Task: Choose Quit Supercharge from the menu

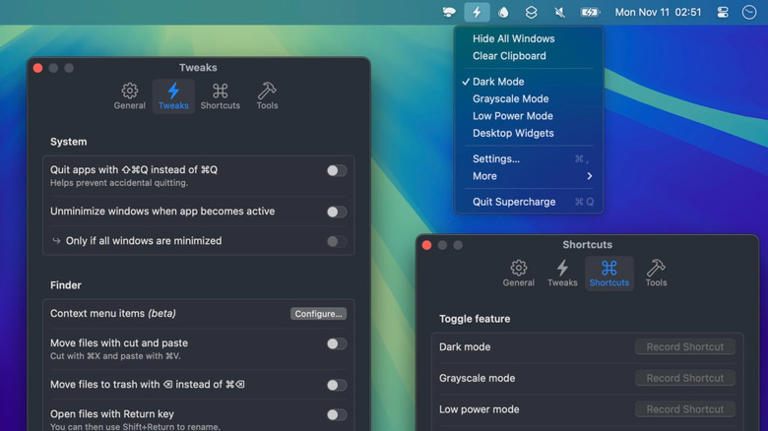Action: [529, 202]
